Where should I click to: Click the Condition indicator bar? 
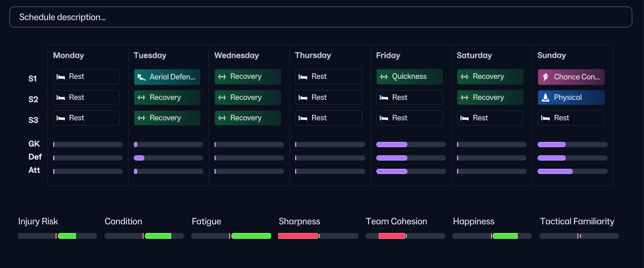click(x=144, y=236)
